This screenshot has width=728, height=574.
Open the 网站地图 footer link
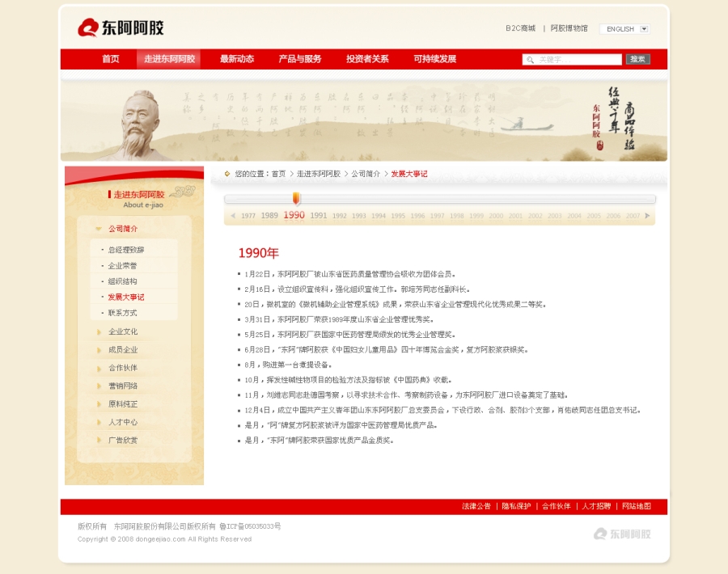click(636, 506)
